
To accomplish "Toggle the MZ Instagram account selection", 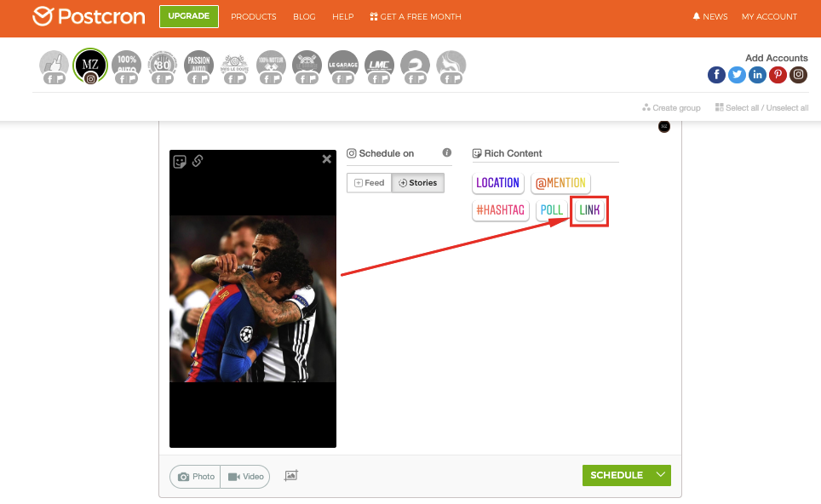I will pyautogui.click(x=89, y=65).
